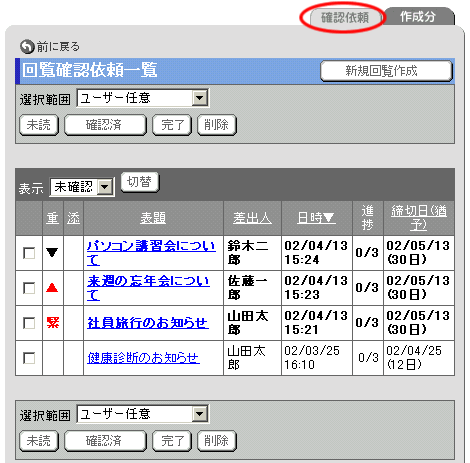Screen dimensions: 470x463
Task: Sort by 差出人 column header
Action: tap(252, 218)
